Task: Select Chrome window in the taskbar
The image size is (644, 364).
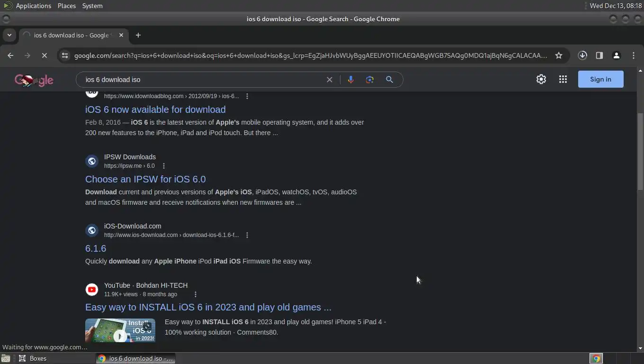Action: (x=136, y=358)
